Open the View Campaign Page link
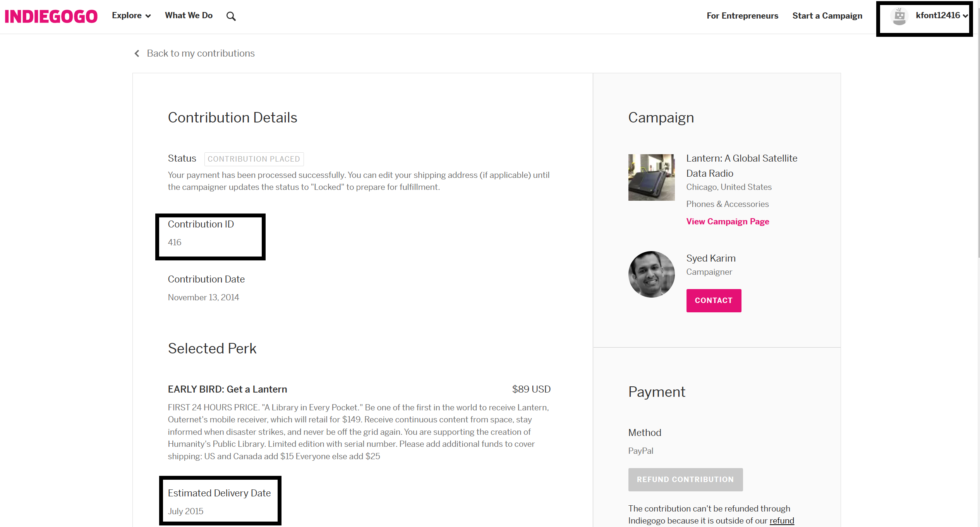Screen dimensions: 980x527 728,222
